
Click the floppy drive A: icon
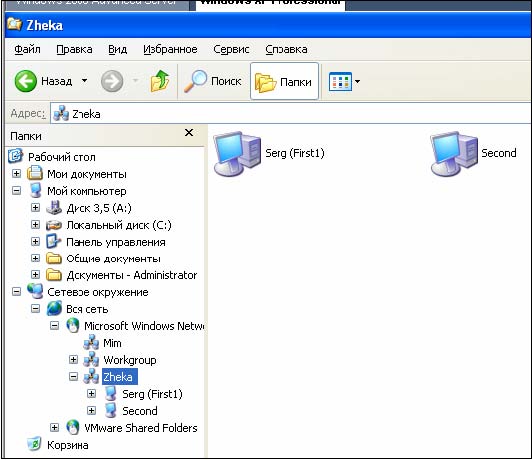coord(54,207)
